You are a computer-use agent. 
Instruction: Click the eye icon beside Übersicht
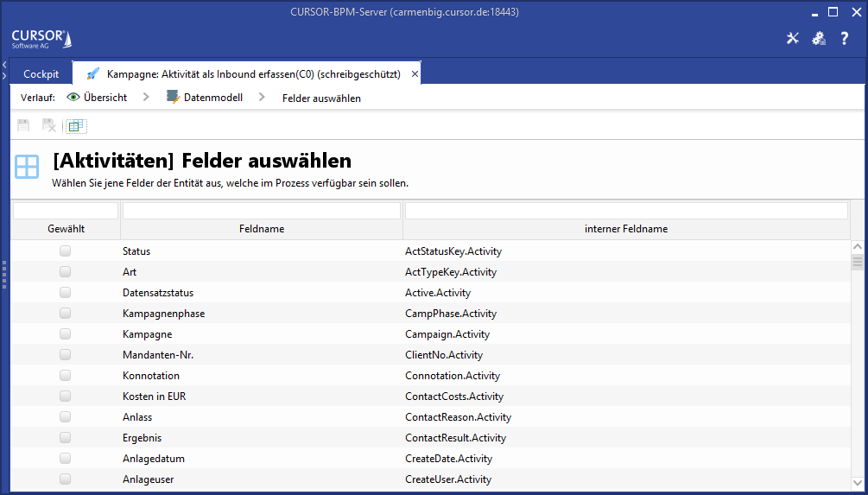(73, 98)
